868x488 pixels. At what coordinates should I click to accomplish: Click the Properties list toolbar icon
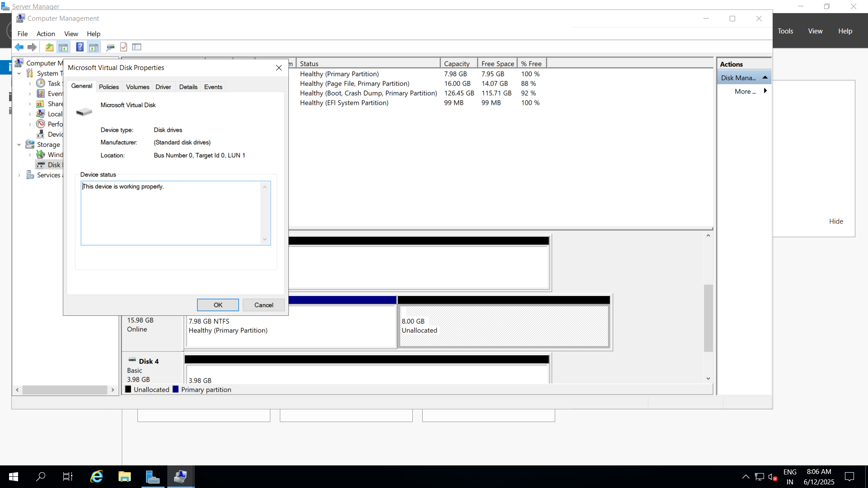click(137, 47)
